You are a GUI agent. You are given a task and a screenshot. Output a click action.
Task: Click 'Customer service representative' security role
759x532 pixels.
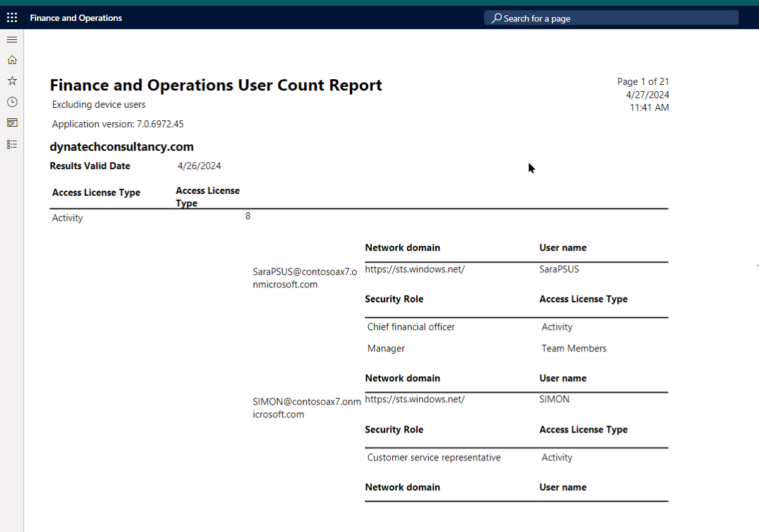434,457
